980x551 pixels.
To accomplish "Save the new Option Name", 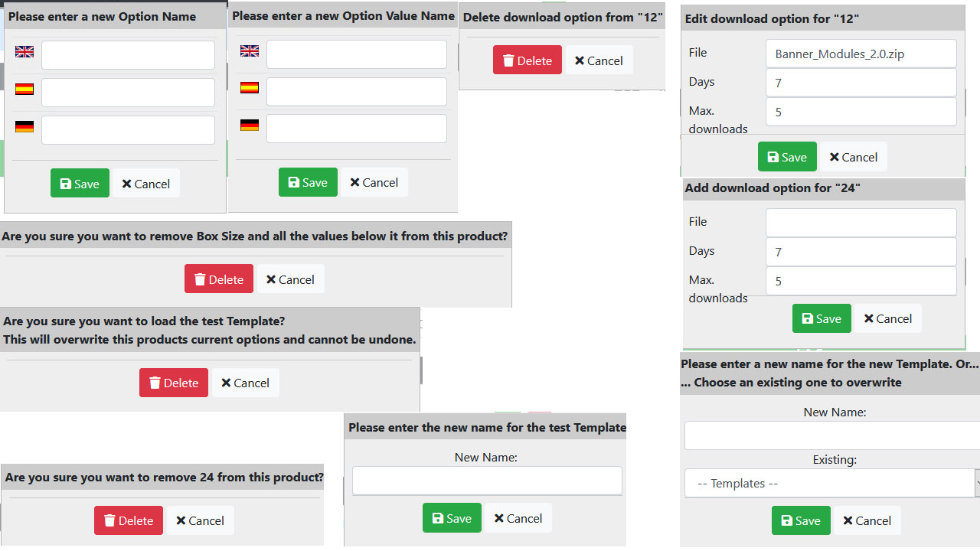I will [x=80, y=184].
